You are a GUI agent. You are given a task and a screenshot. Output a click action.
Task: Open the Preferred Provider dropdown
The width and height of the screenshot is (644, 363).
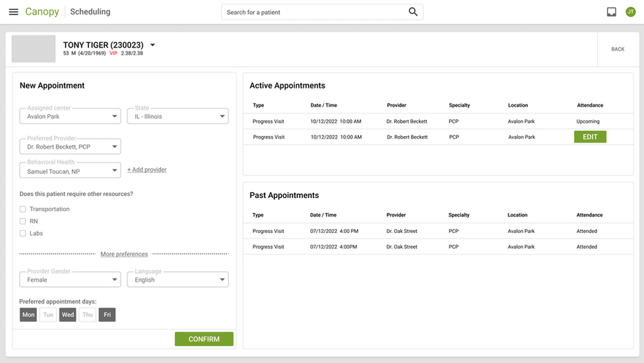pyautogui.click(x=70, y=147)
